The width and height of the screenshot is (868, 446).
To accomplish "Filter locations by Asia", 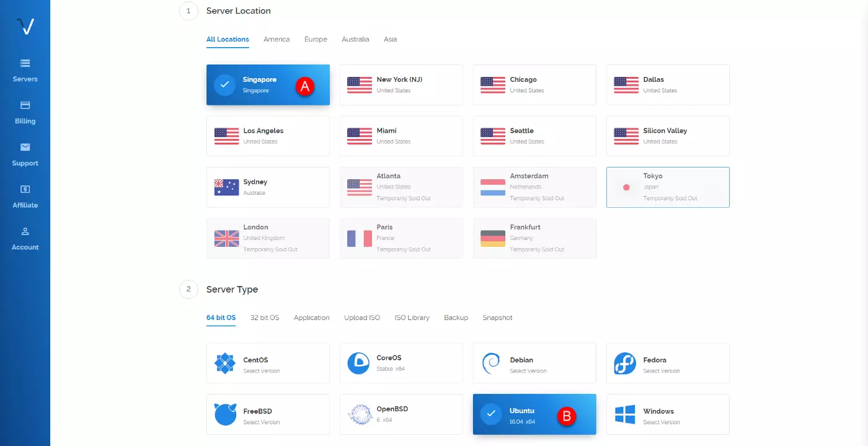I will [x=390, y=39].
